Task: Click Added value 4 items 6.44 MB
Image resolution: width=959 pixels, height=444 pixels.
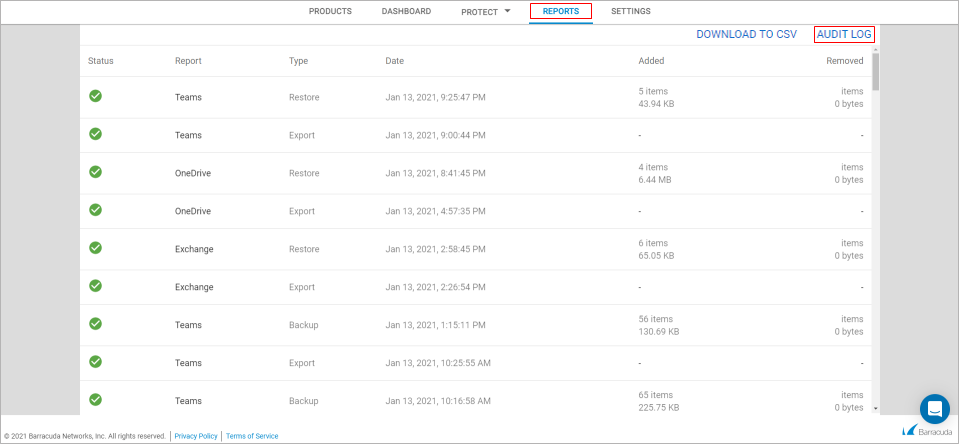Action: point(655,173)
